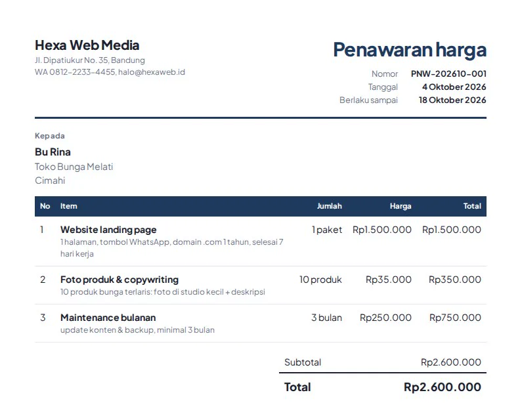Click the Subtotal label
The image size is (520, 420).
point(303,362)
